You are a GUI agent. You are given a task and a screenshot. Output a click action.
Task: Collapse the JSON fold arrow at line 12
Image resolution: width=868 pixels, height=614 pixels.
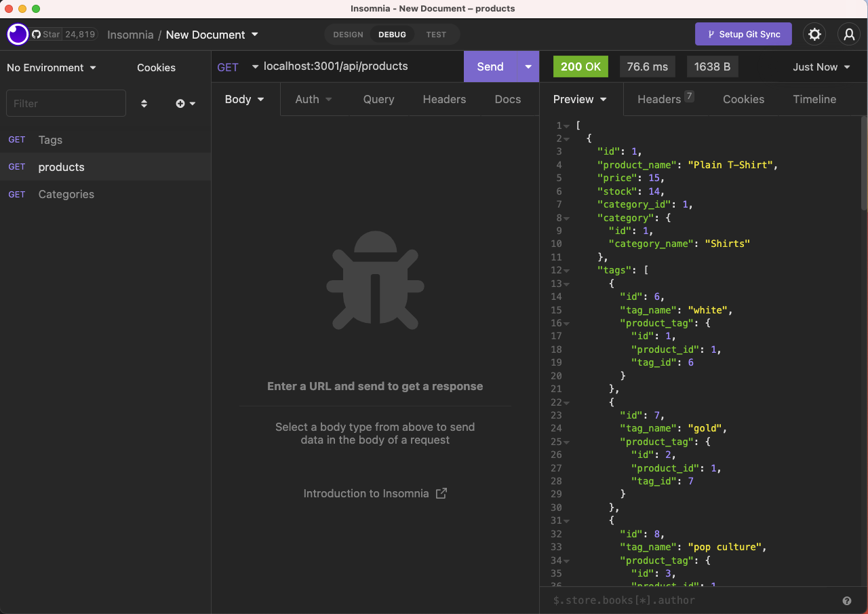pos(566,271)
